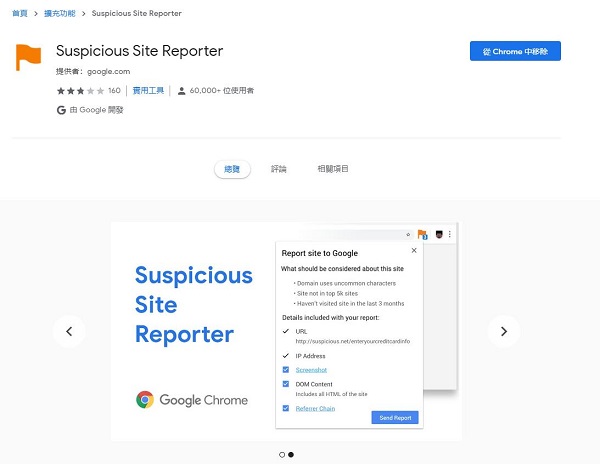Select the 總覽 tab

tap(232, 169)
